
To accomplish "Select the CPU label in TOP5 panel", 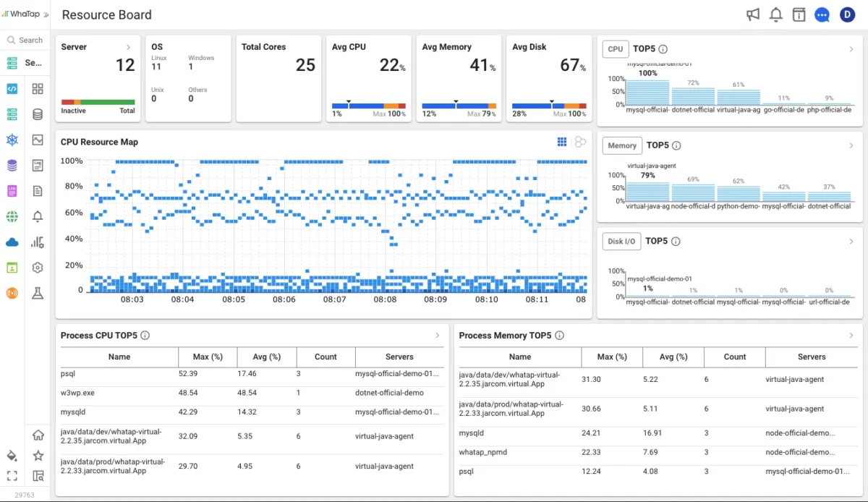I will point(615,49).
